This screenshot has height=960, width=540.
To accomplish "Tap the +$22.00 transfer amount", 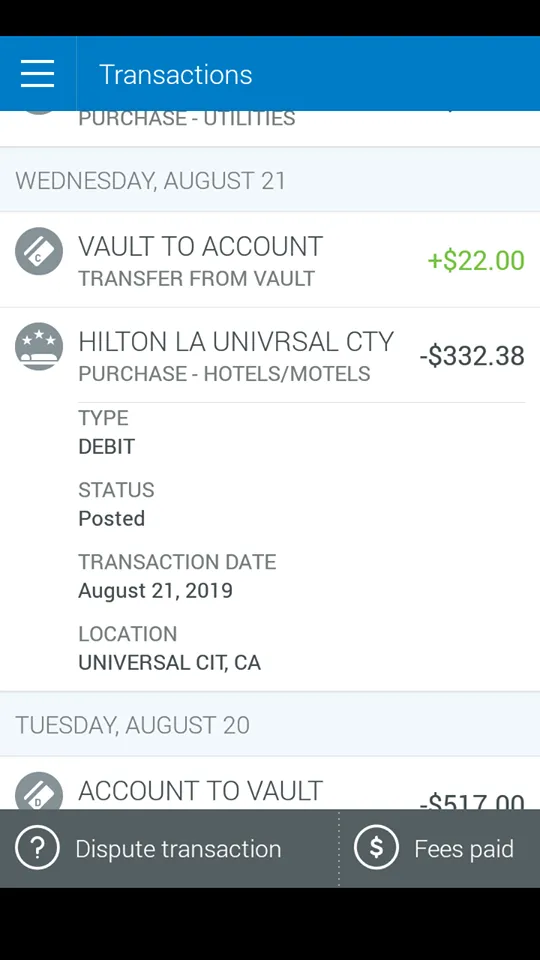I will point(476,260).
